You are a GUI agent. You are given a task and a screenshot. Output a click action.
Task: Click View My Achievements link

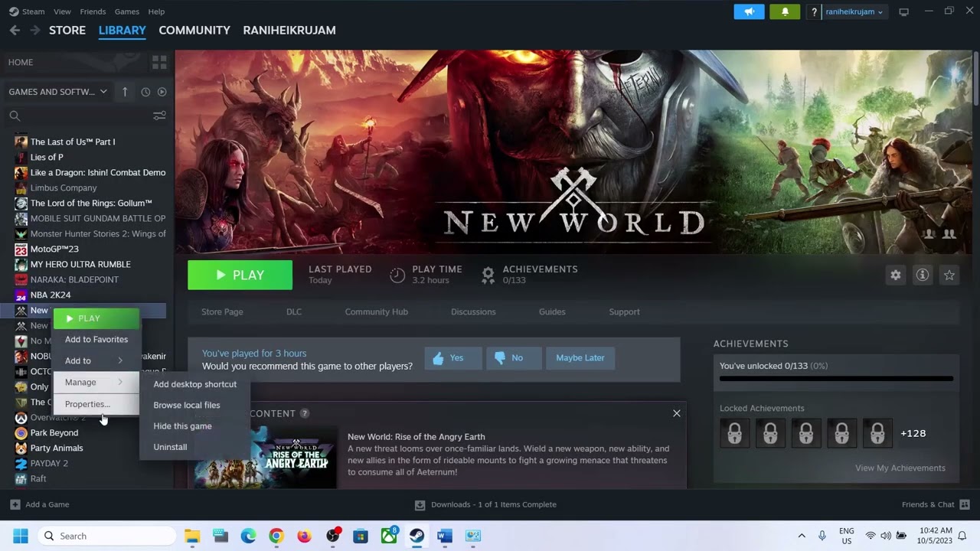(x=900, y=468)
